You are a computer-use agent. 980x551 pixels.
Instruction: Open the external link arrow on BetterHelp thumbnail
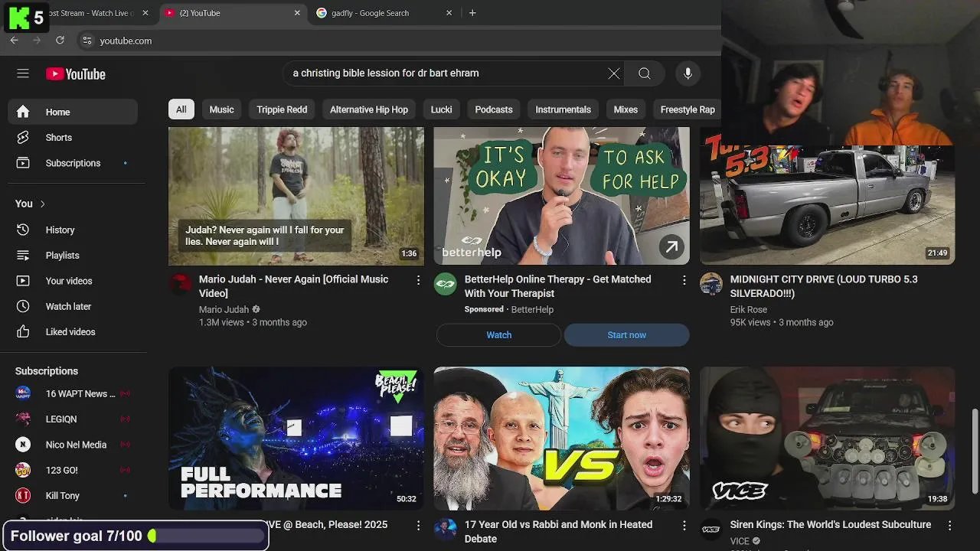(671, 246)
